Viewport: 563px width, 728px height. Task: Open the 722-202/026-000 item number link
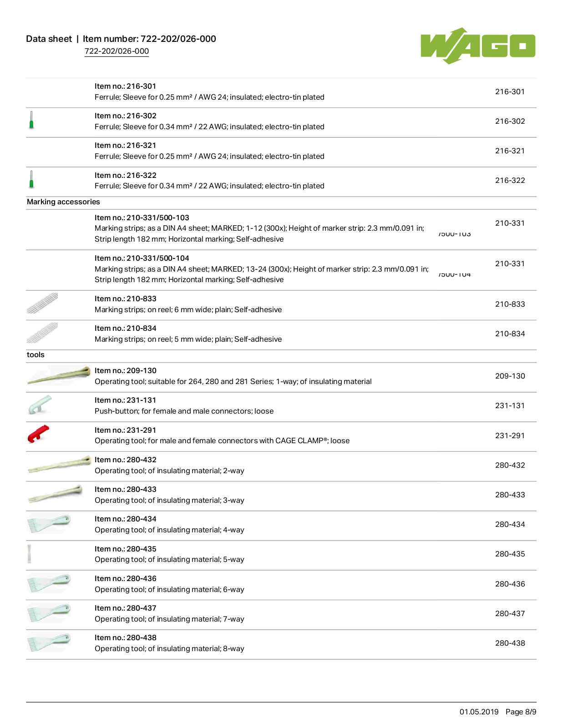117,51
